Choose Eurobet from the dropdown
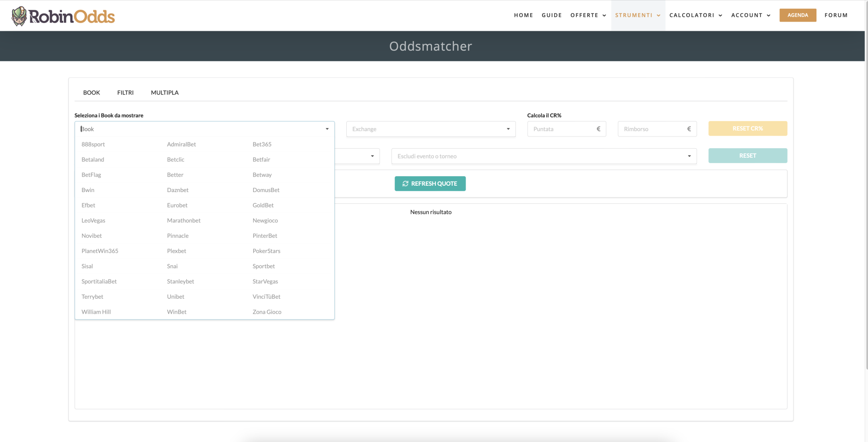This screenshot has height=442, width=868. (177, 205)
